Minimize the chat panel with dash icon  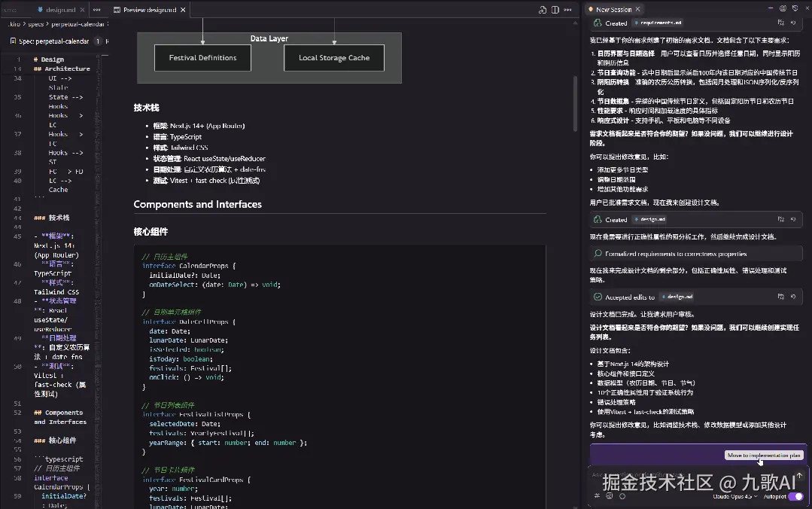(x=771, y=9)
